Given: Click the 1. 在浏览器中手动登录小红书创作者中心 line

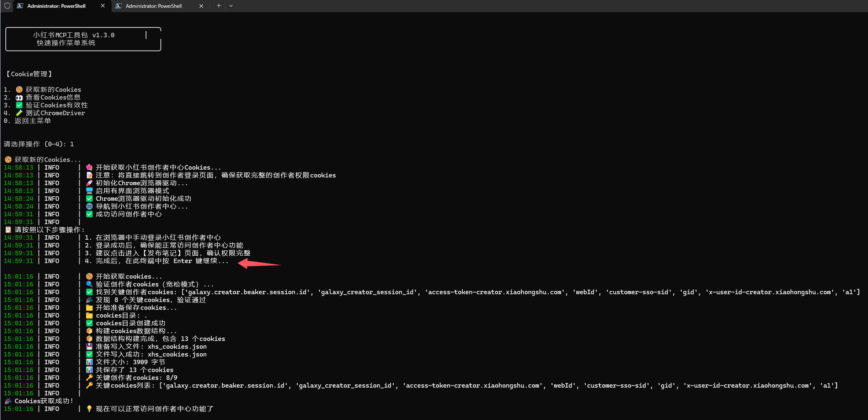Looking at the screenshot, I should [153, 237].
